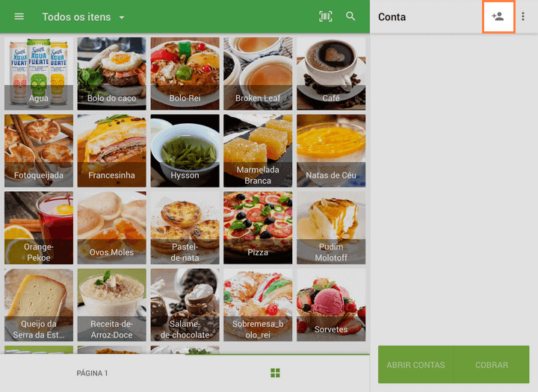The image size is (538, 392).
Task: Choose the Sorvetes item tile
Action: pos(331,305)
